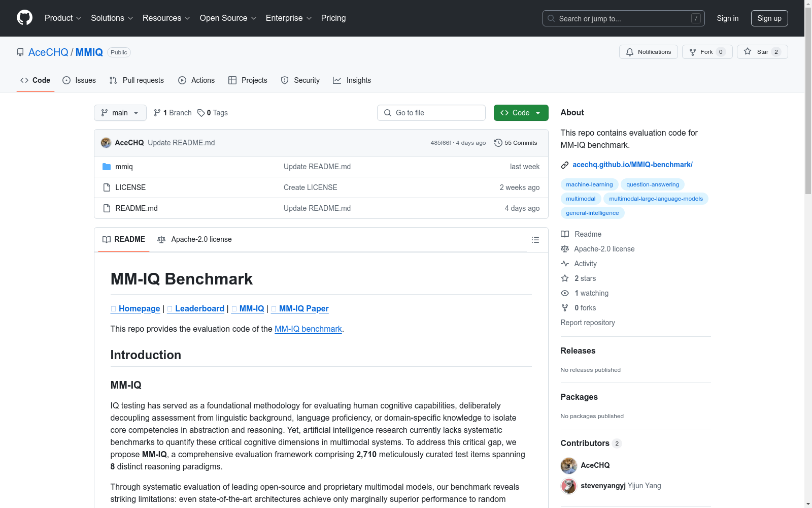Open the MM-IQ Paper link
Screen dimensions: 812x508
tap(300, 309)
